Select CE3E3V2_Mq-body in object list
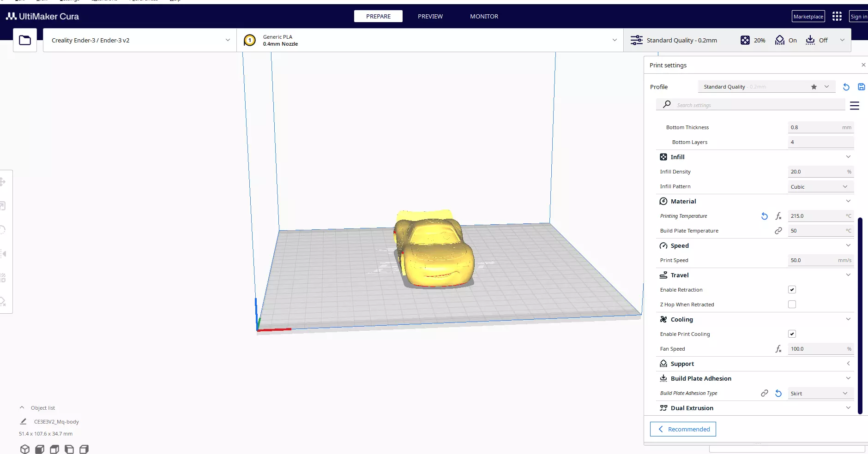Screen dimensions: 868x454 coord(56,422)
